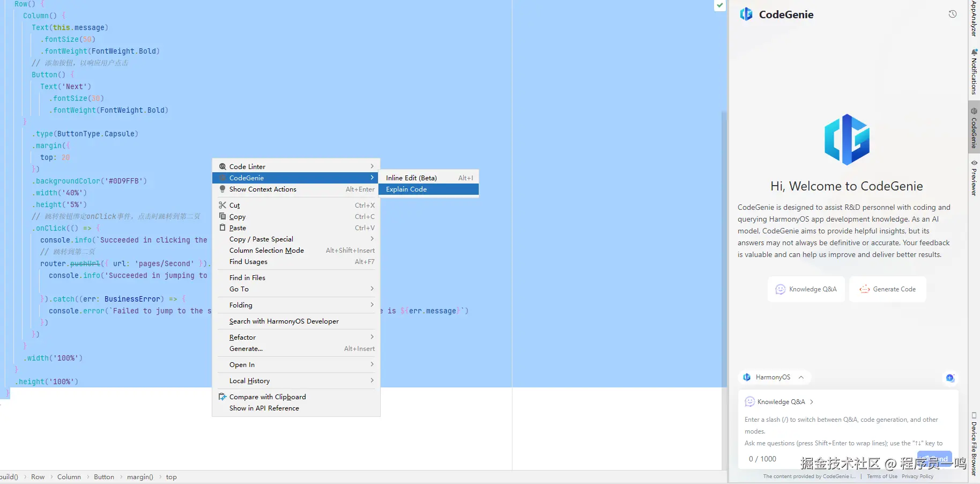The image size is (980, 484).
Task: Click the Column breadcrumb
Action: coord(69,477)
